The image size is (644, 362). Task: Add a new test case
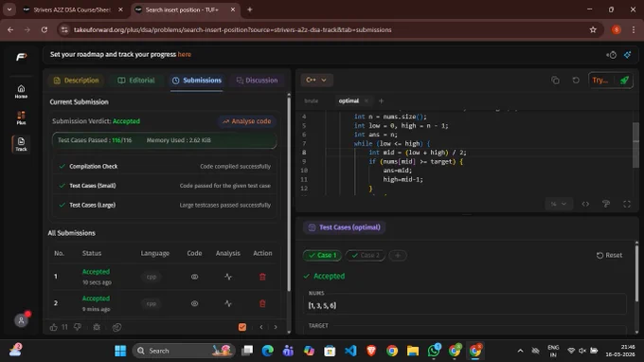click(x=397, y=255)
